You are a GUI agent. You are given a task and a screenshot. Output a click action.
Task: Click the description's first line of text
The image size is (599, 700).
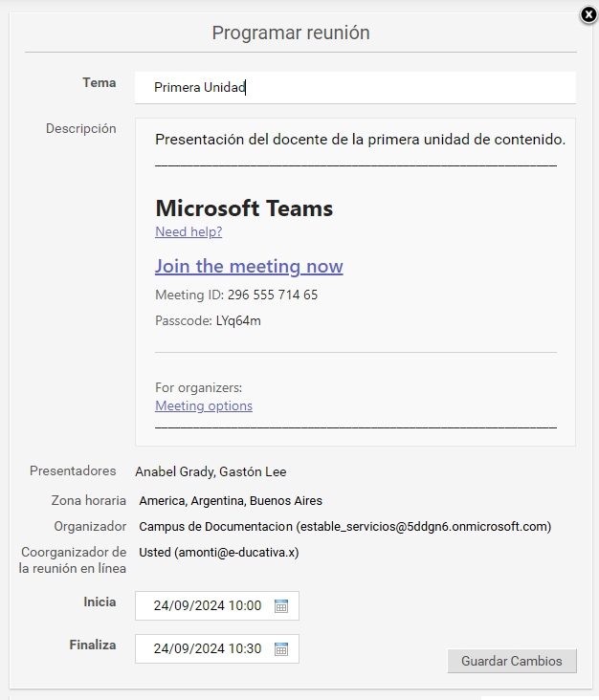pyautogui.click(x=360, y=140)
